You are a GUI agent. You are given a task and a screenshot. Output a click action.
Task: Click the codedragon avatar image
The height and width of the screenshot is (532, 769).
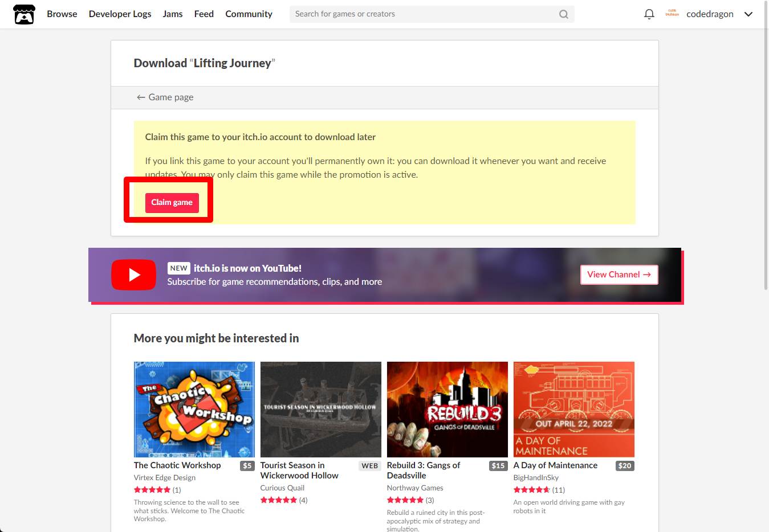(672, 14)
